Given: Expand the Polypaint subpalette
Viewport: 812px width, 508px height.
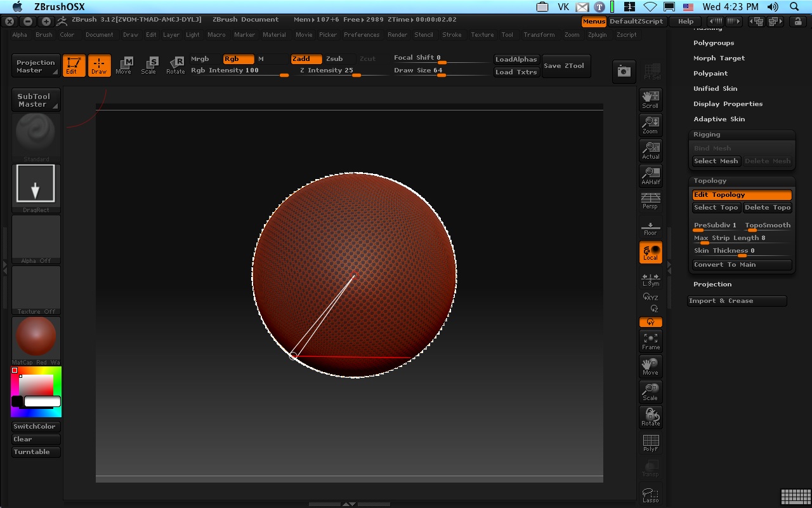Looking at the screenshot, I should (x=710, y=74).
